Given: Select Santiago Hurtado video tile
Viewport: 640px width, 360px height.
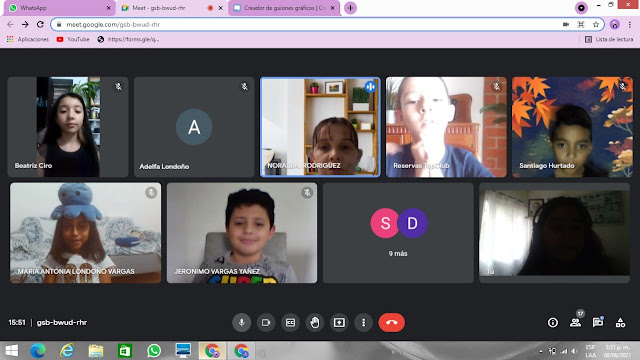Looking at the screenshot, I should click(x=572, y=127).
